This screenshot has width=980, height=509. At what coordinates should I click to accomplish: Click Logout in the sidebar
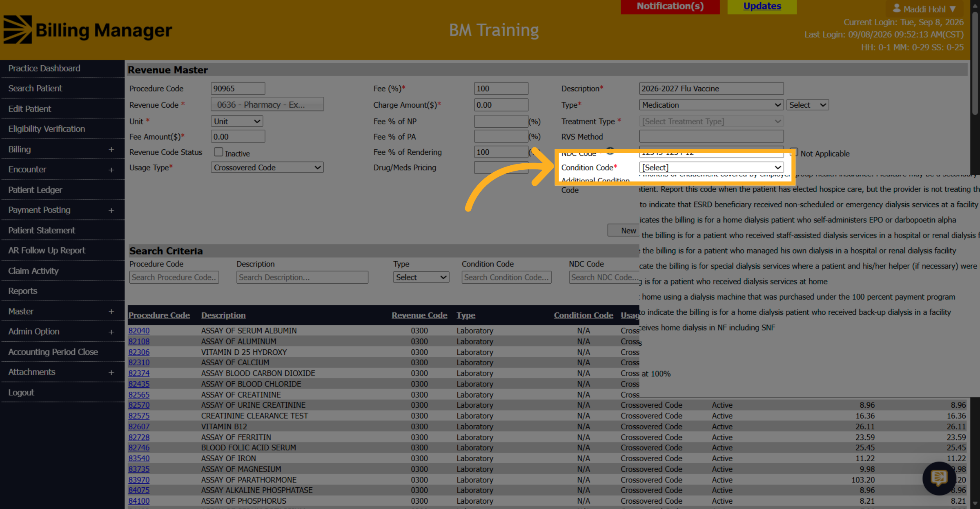[x=21, y=392]
